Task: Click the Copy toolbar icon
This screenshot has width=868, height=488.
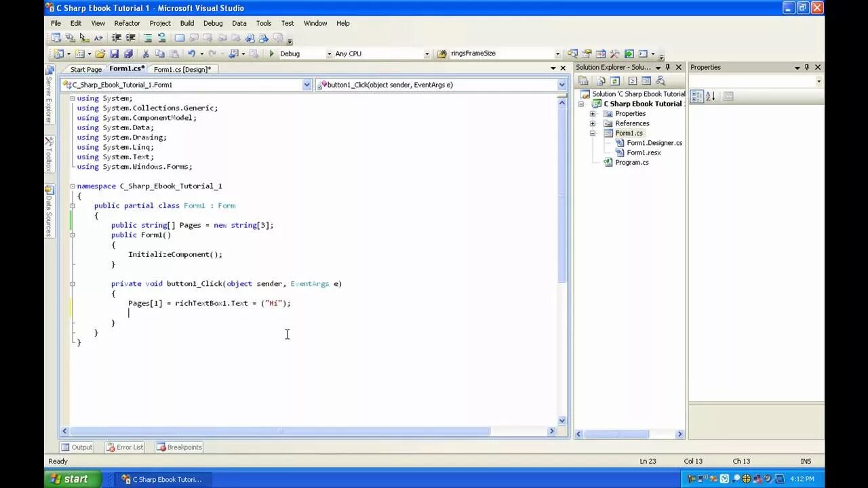Action: (x=159, y=54)
